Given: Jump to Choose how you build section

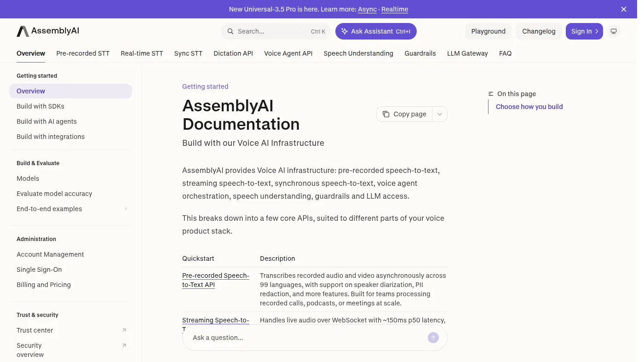Looking at the screenshot, I should [x=529, y=107].
